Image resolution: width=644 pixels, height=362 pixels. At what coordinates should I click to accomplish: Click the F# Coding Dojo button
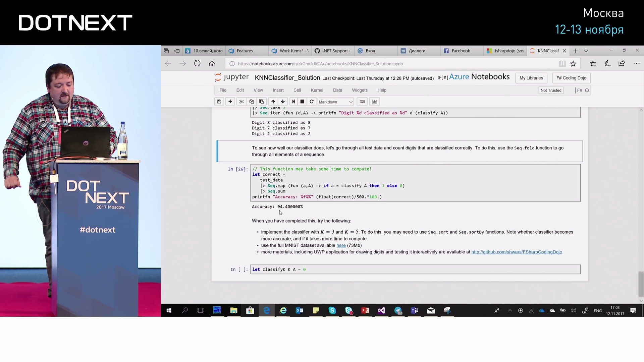pyautogui.click(x=571, y=78)
